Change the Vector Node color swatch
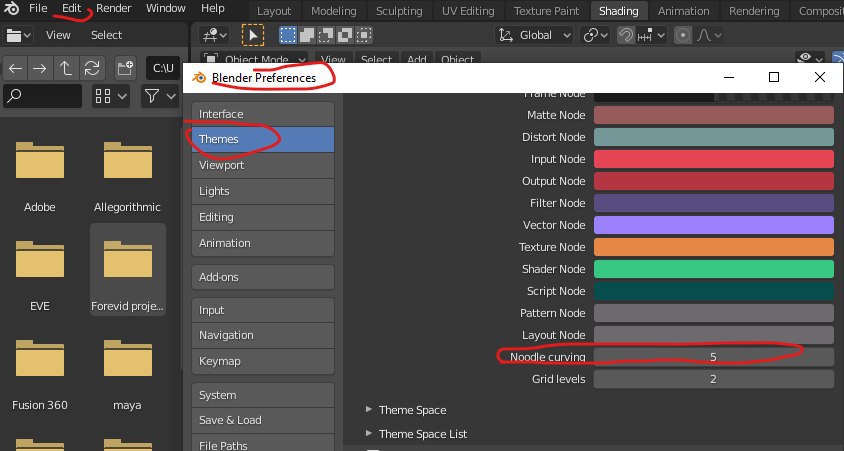Viewport: 844px width, 451px height. pyautogui.click(x=714, y=225)
